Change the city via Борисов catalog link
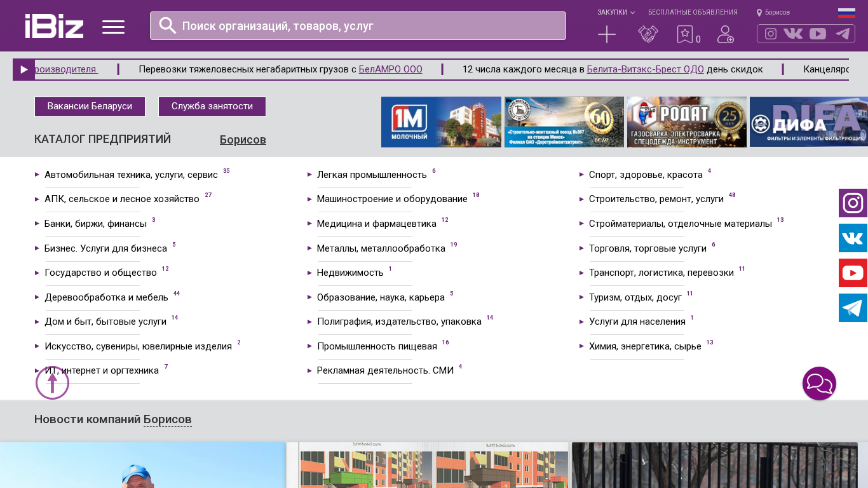The width and height of the screenshot is (868, 488). pyautogui.click(x=243, y=140)
